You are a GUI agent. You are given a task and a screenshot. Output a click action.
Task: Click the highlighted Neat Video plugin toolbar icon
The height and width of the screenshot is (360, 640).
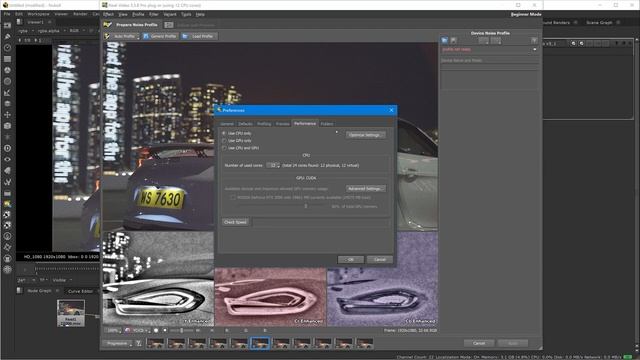pos(7,204)
